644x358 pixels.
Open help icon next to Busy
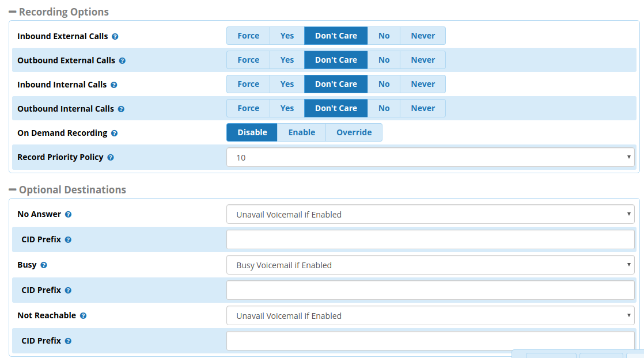coord(44,265)
